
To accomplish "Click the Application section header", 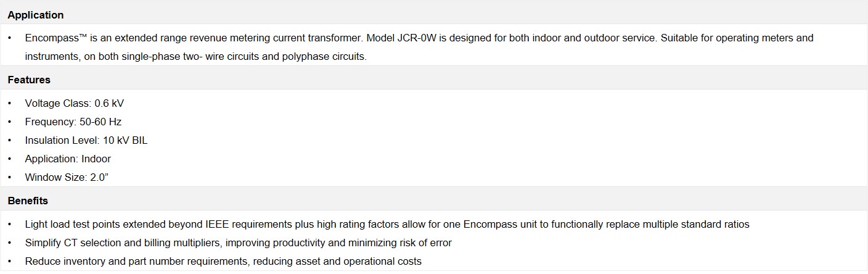I will [36, 15].
